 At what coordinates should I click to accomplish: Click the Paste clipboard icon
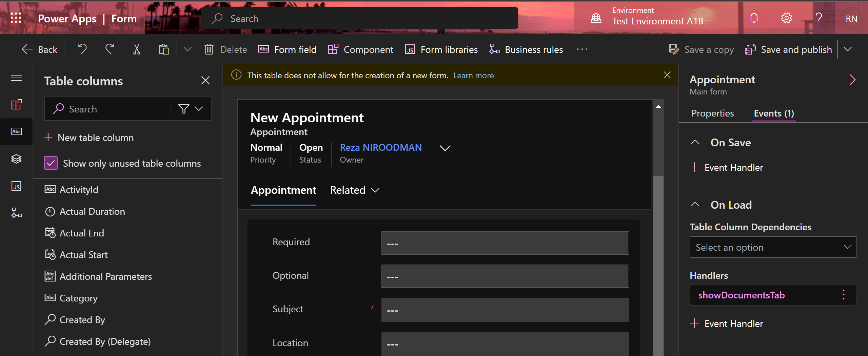(x=164, y=49)
